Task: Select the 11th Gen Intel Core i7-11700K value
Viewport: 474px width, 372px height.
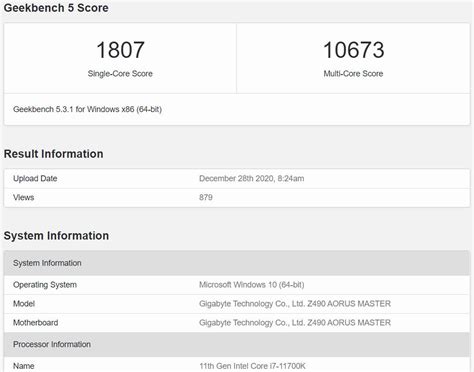Action: point(252,366)
